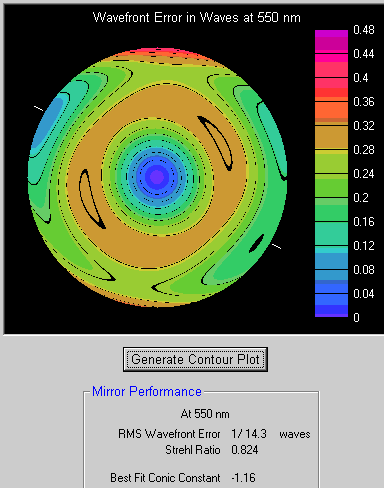384x488 pixels.
Task: Click the Strehl Ratio value 0.824
Action: 245,450
